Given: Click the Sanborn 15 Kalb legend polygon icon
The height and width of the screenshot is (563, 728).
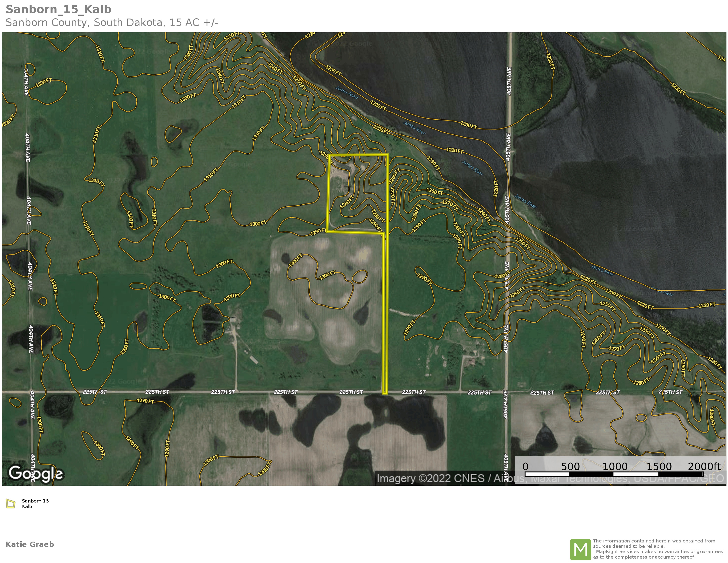Looking at the screenshot, I should [11, 503].
